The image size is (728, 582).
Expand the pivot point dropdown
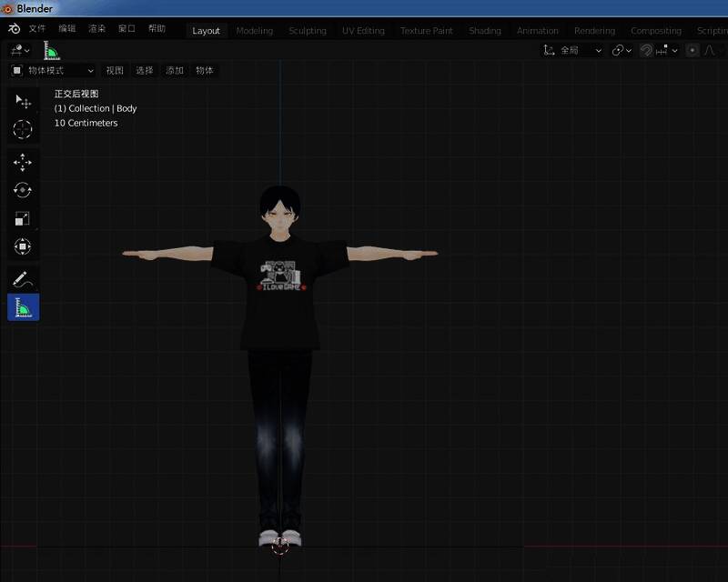point(622,50)
